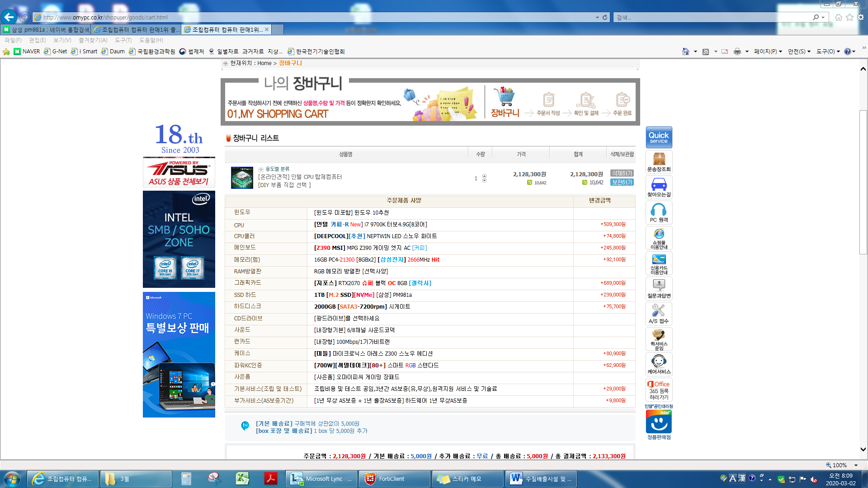Open the Home icon dropdown arrow
The image size is (868, 488).
[695, 52]
